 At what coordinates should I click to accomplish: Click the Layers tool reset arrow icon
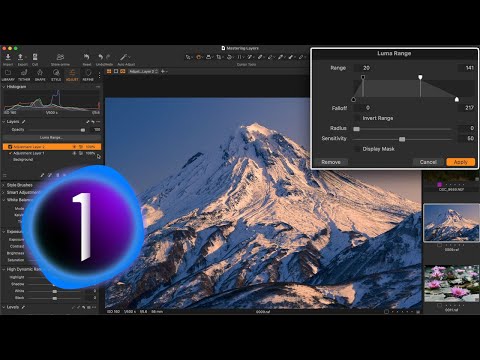93,122
